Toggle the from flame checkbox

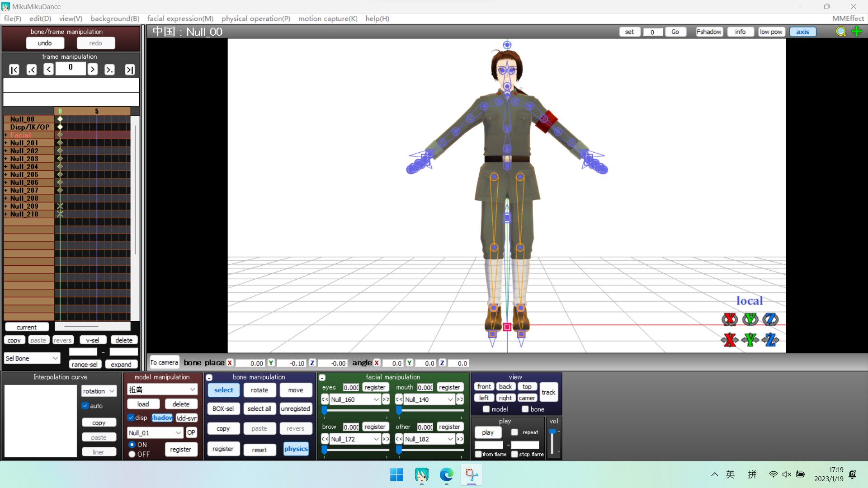pos(478,454)
